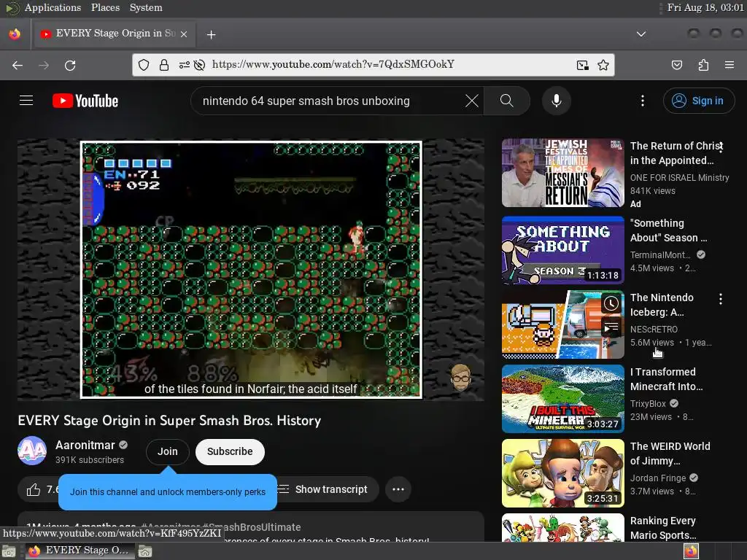Click EVERY Stage O... taskbar window button

coord(79,551)
